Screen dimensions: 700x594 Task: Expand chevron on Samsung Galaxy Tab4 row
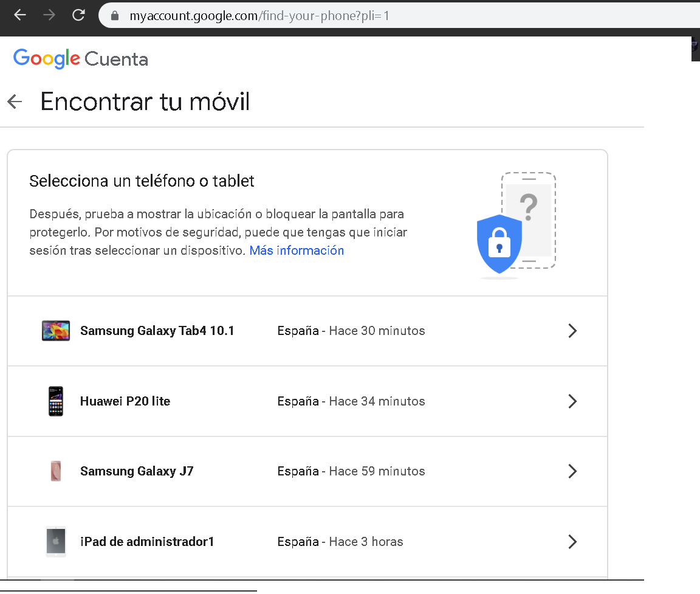point(572,331)
